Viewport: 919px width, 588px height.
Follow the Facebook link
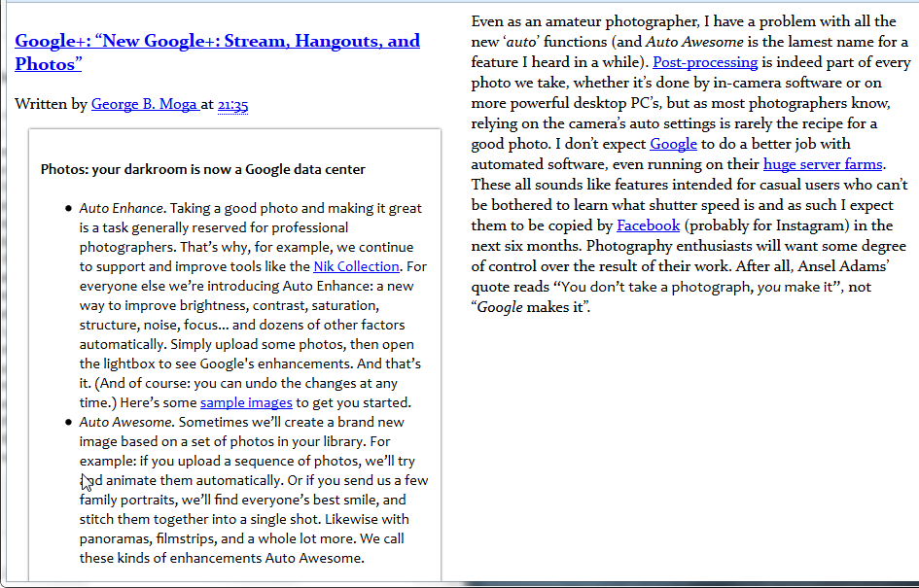[x=649, y=225]
